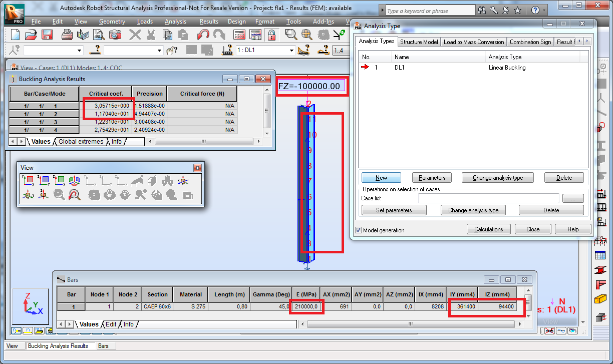Open the tables icon in right sidebar

click(x=600, y=255)
